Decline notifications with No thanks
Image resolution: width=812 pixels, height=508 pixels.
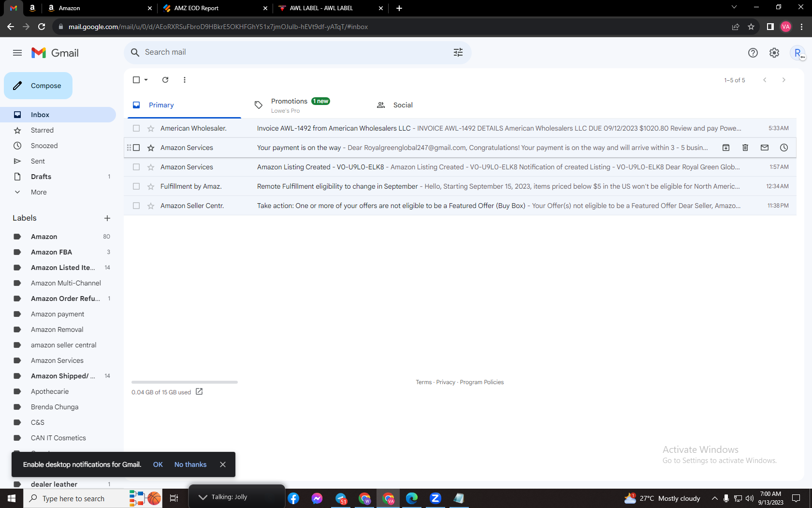[190, 464]
